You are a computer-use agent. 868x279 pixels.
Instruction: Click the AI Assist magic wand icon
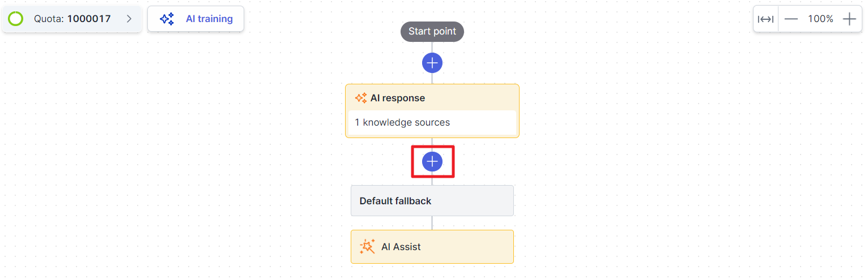(367, 247)
